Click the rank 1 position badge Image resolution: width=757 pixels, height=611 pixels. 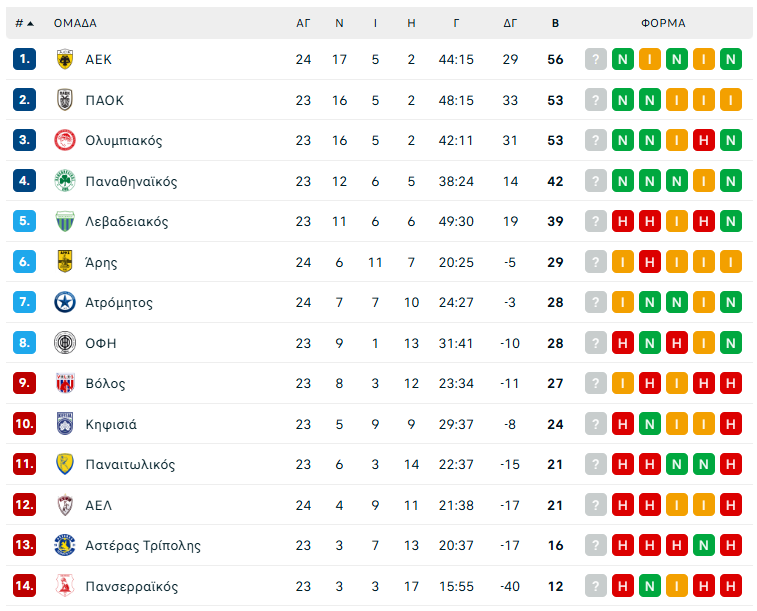tap(24, 59)
